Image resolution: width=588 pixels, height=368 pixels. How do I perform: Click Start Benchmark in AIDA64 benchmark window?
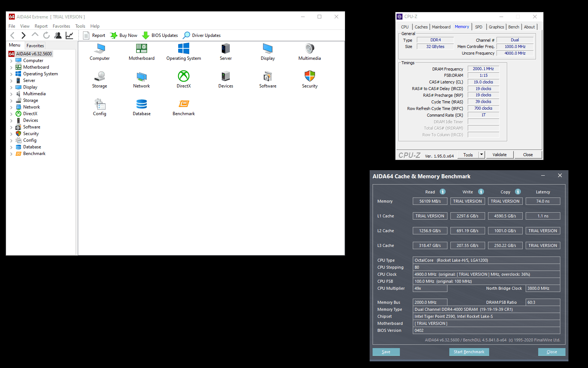[x=469, y=352]
